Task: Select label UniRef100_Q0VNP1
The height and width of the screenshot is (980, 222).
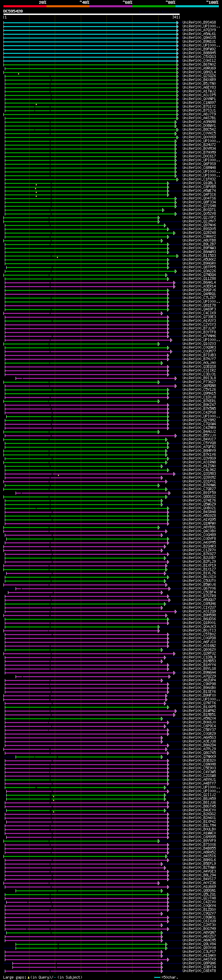Action: 199,99
